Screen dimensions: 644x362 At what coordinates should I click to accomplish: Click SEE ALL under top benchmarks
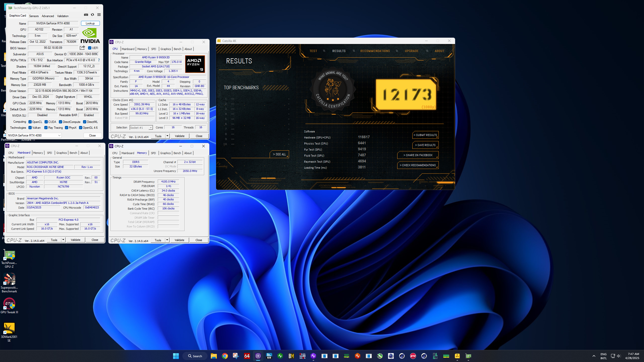(279, 154)
